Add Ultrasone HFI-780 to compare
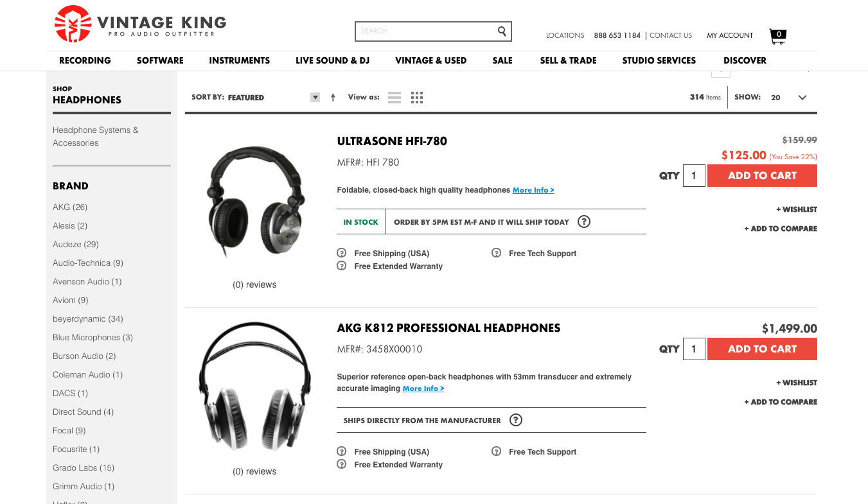The width and height of the screenshot is (868, 504). (x=781, y=229)
